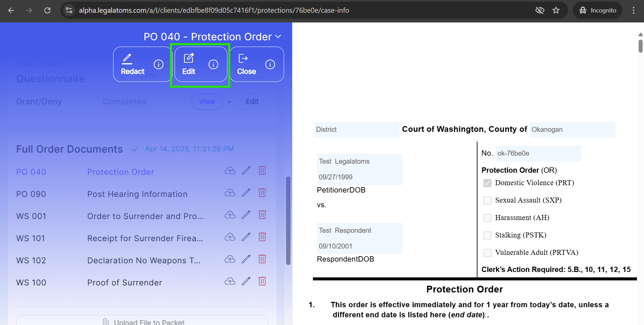Select Receipt for Surrender Firea... row
The width and height of the screenshot is (644, 325).
click(x=145, y=238)
